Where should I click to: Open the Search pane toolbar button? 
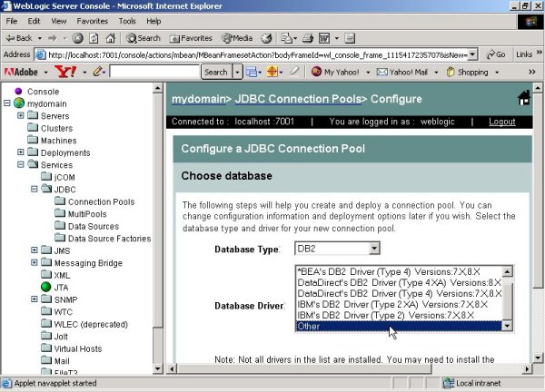pos(144,38)
